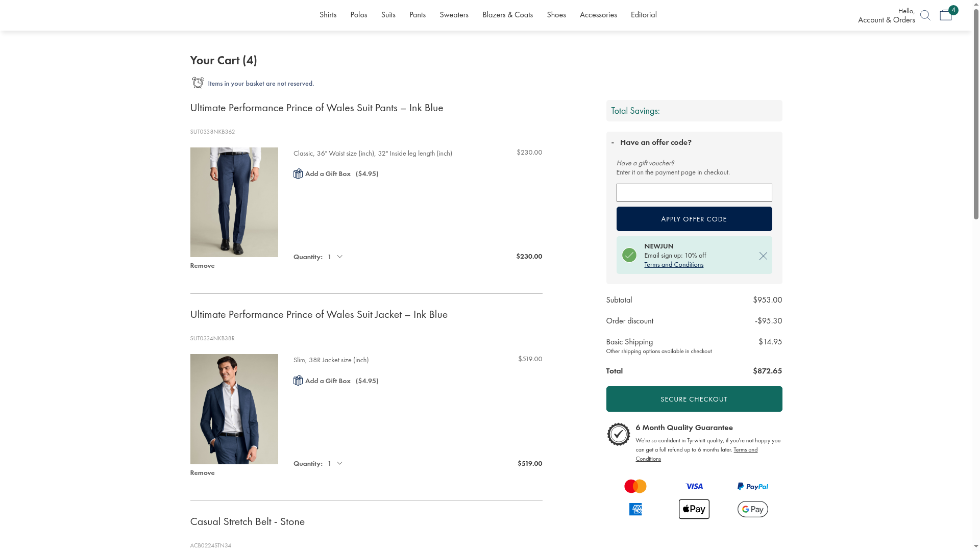Click the Secure Checkout button

(694, 399)
